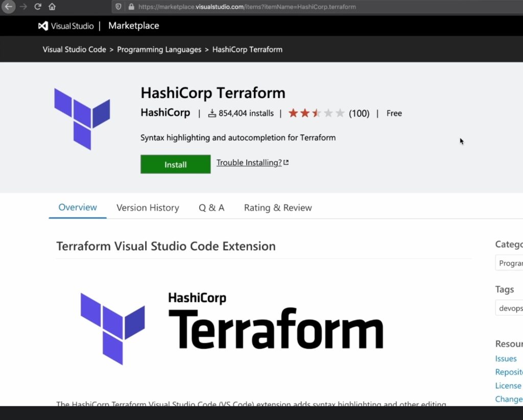Show site security lock info
523x420 pixels.
point(131,7)
